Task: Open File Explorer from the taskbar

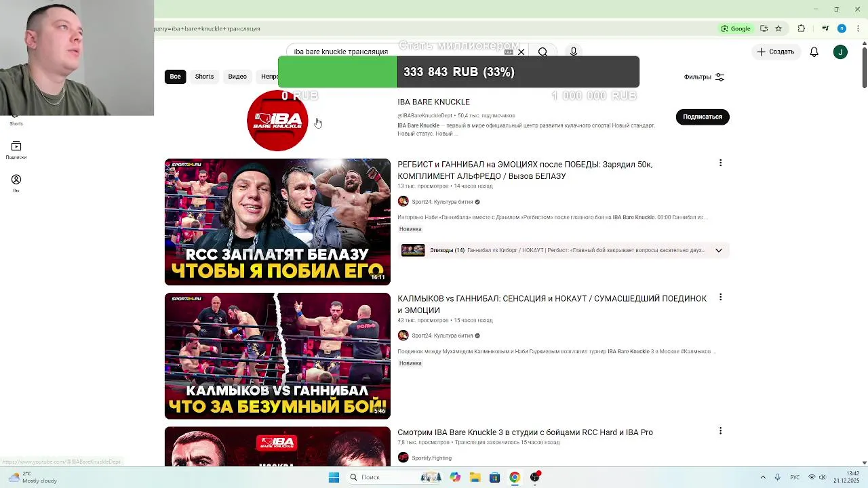Action: tap(475, 477)
